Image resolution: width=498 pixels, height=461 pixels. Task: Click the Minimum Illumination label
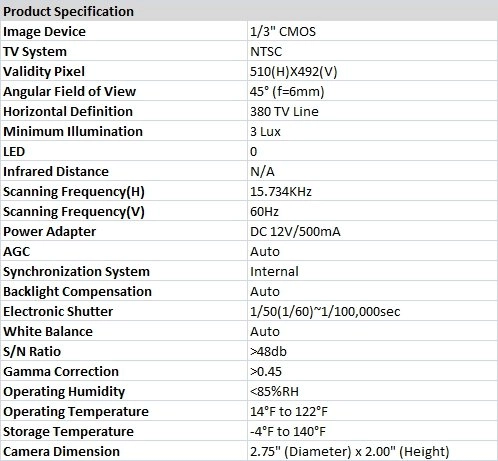click(x=73, y=132)
